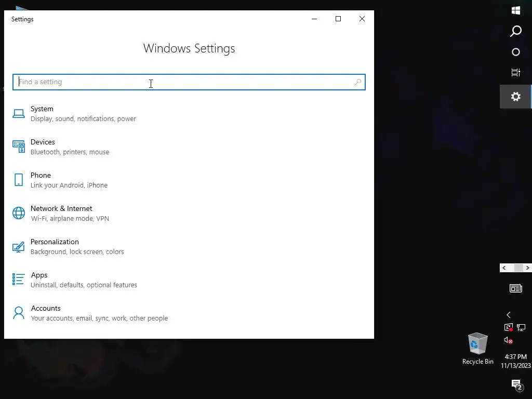Click the taskbar scrollbar thumb
The image size is (532, 399).
pyautogui.click(x=518, y=268)
